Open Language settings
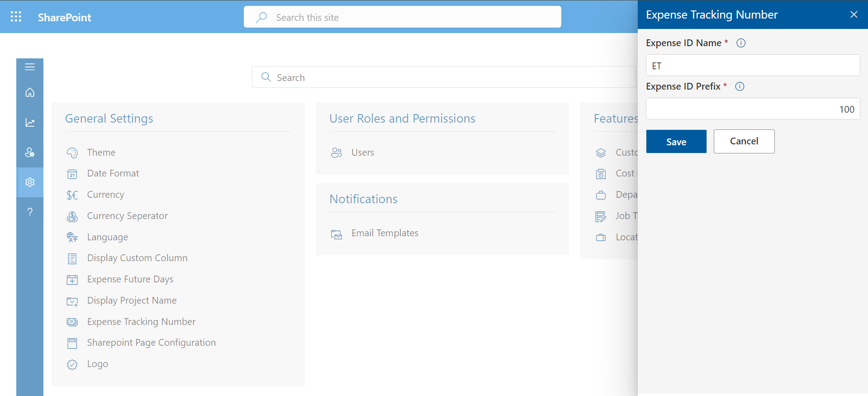The height and width of the screenshot is (396, 868). coord(108,237)
